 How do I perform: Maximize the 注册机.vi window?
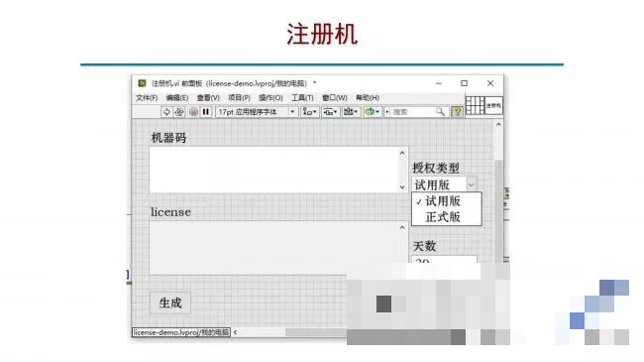click(x=464, y=83)
